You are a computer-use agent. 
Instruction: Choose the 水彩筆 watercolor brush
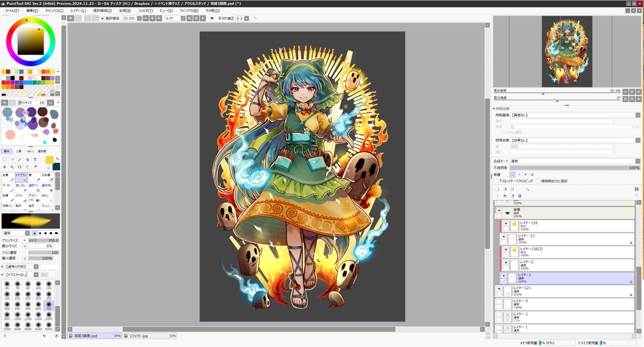pos(47,178)
